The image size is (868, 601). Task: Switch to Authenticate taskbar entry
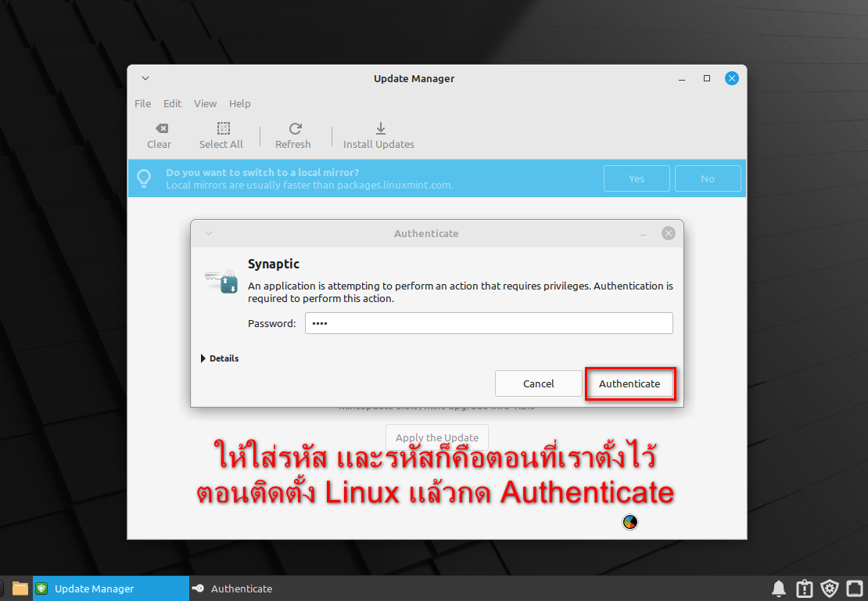232,588
